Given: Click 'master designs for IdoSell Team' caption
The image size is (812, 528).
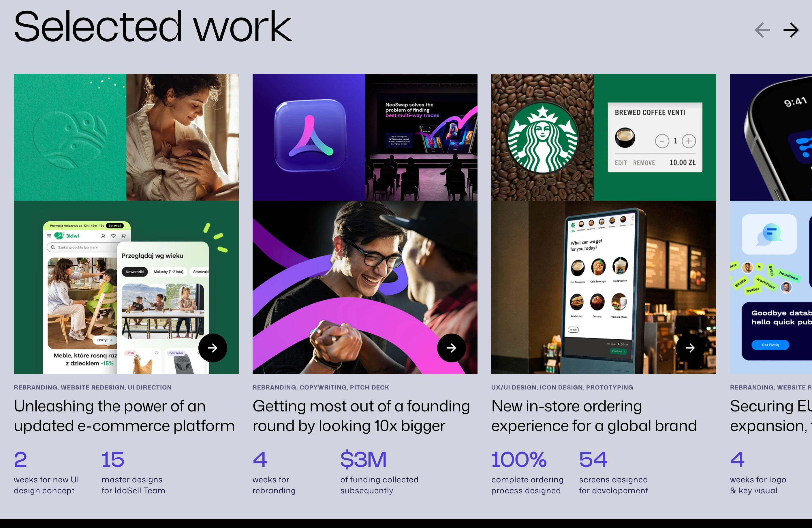Looking at the screenshot, I should [134, 485].
